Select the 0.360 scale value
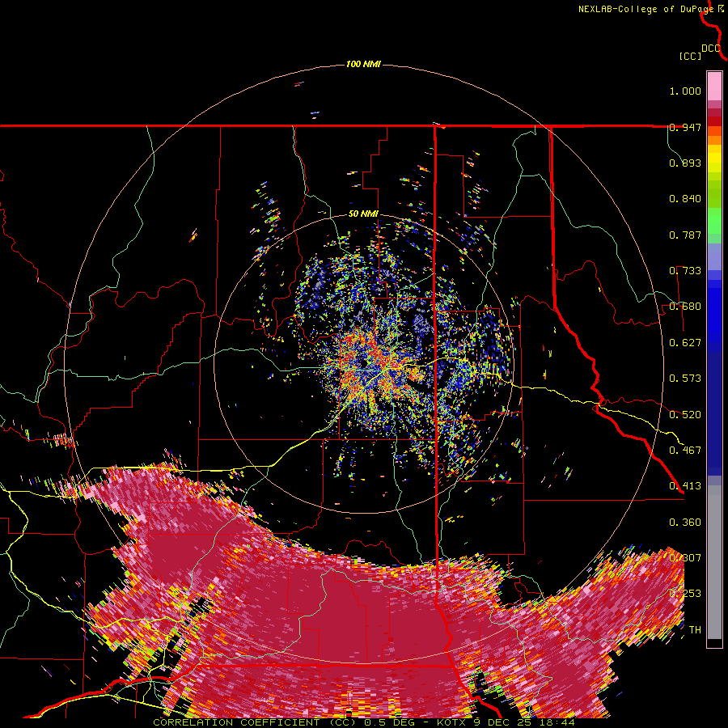 click(685, 523)
